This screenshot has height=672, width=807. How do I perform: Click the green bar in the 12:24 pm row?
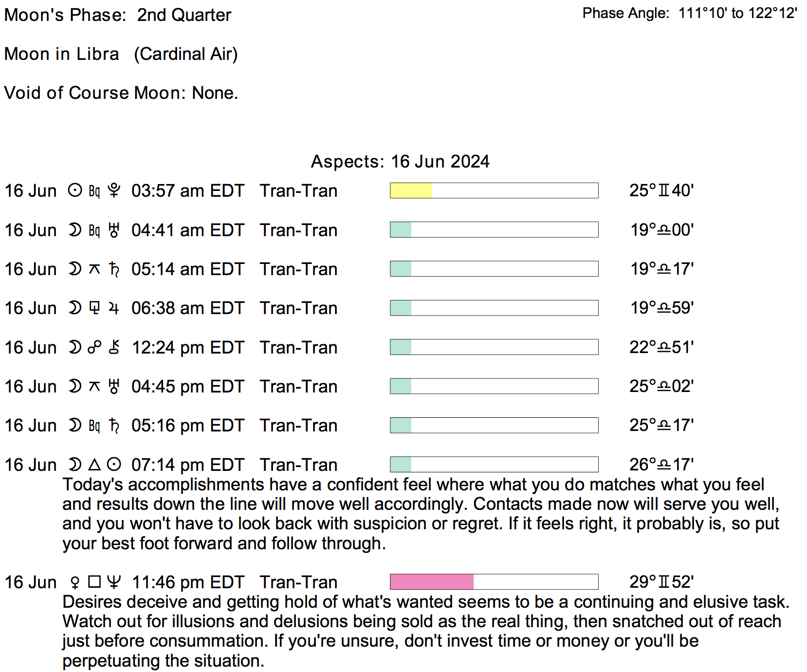point(401,347)
